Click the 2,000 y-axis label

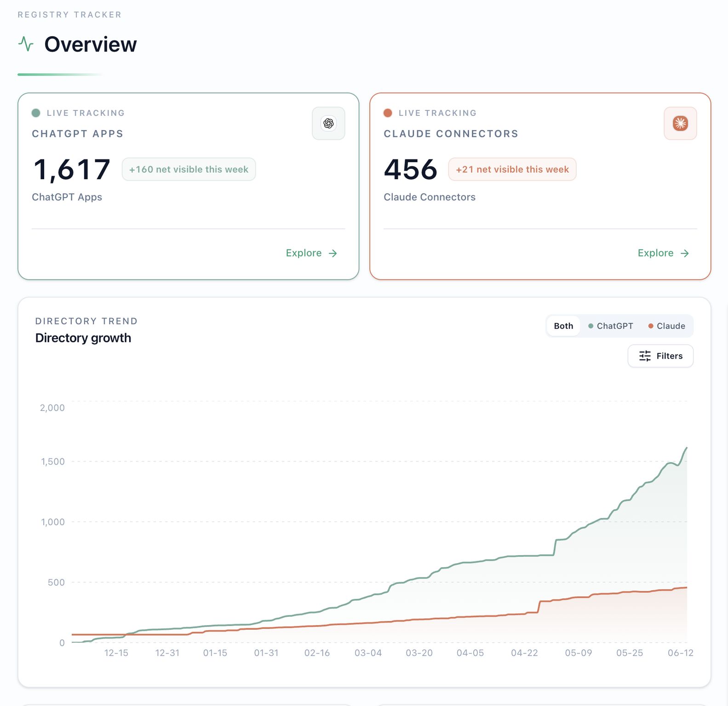coord(52,408)
